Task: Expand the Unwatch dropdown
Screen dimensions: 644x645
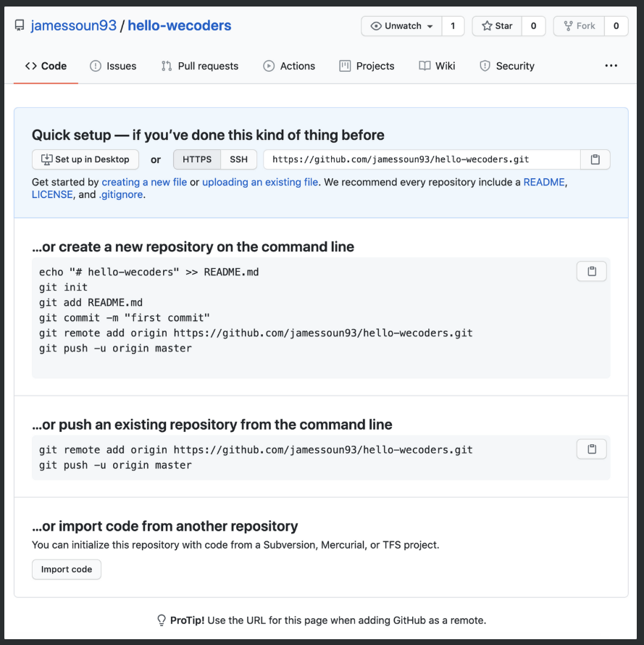Action: pyautogui.click(x=401, y=26)
